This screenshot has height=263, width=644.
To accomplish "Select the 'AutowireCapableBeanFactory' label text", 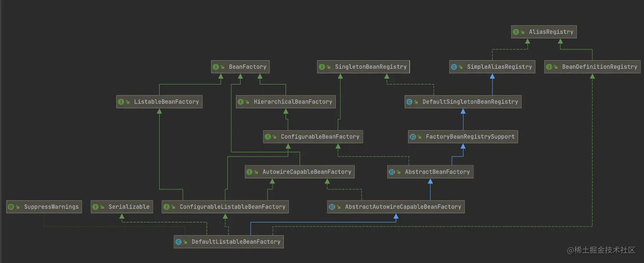I will (307, 172).
